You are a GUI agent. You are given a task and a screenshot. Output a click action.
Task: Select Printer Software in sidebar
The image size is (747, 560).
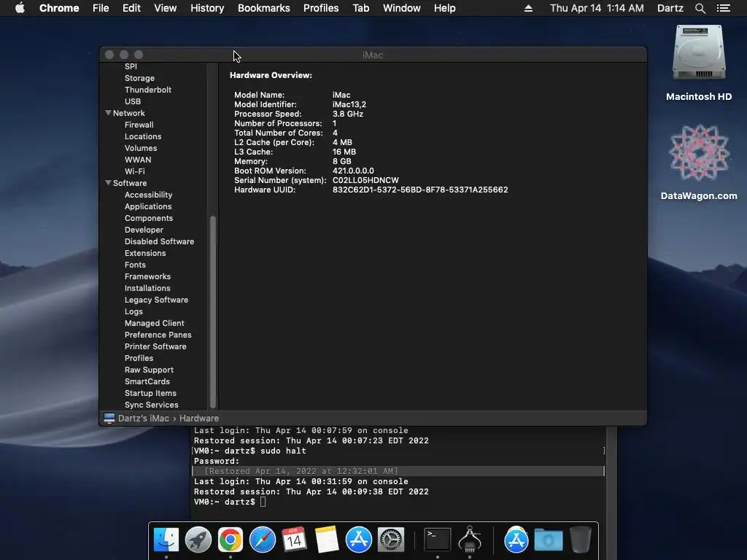(155, 346)
